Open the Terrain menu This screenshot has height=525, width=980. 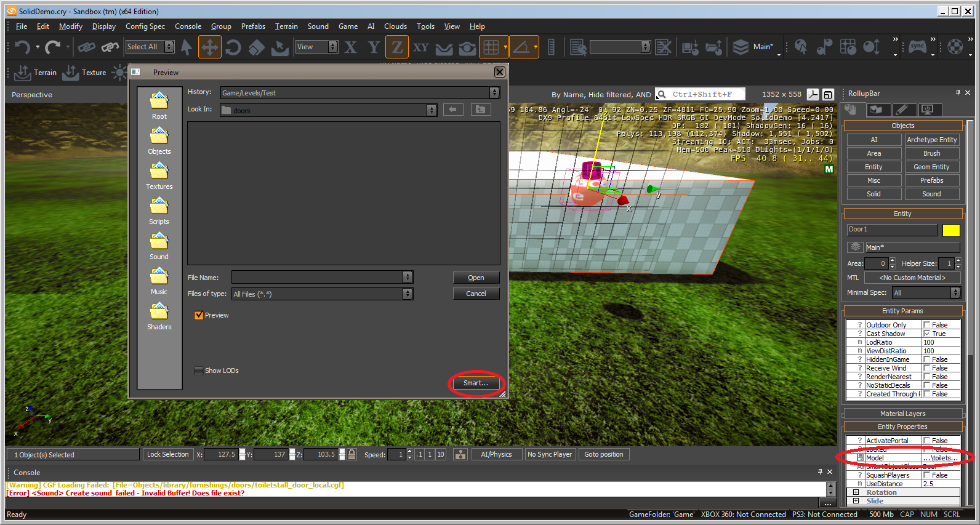click(x=286, y=26)
